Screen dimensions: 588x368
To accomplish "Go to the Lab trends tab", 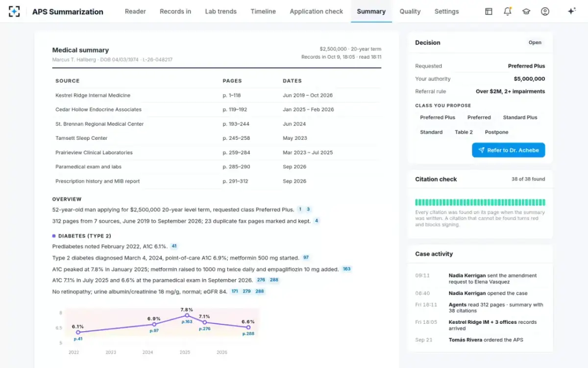I will (x=220, y=11).
